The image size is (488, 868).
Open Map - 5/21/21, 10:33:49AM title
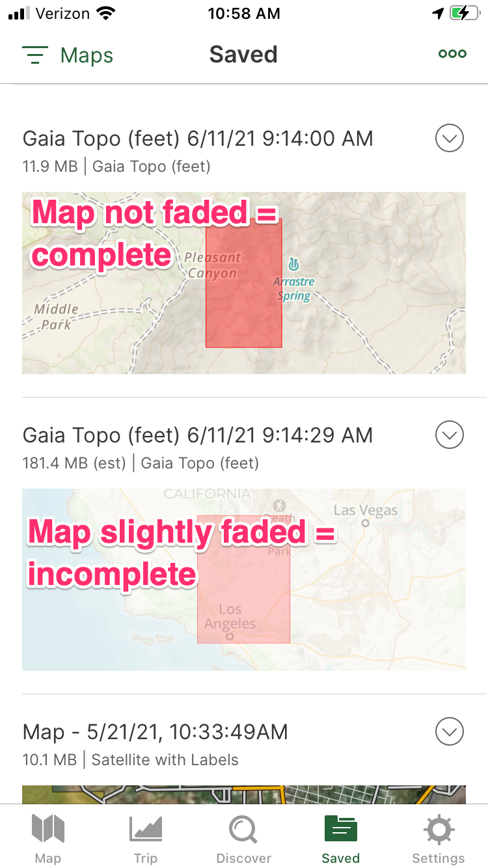pos(155,732)
